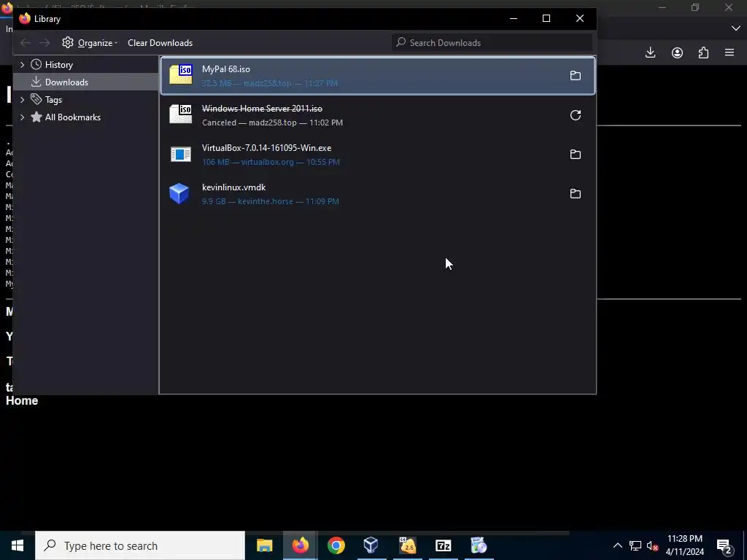Screen dimensions: 747x560
Task: Open the disc-image app on the taskbar
Action: click(x=479, y=545)
